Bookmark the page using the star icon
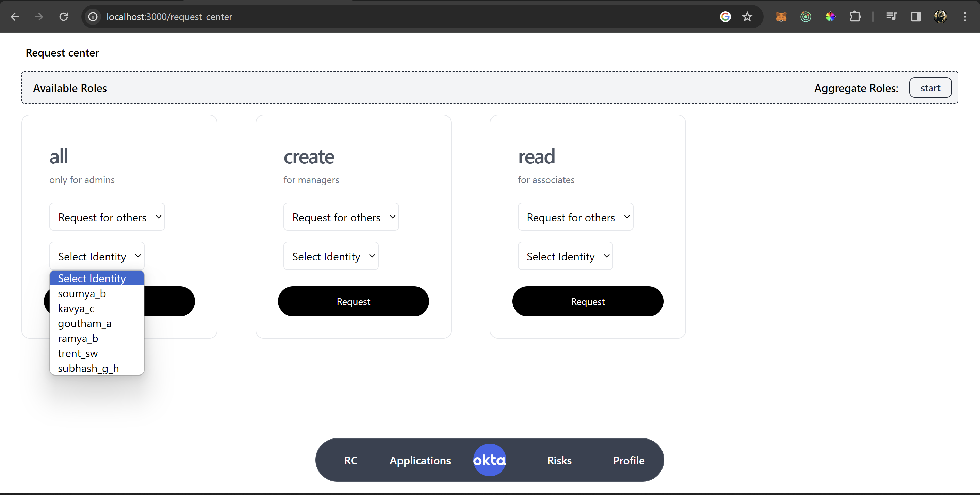Image resolution: width=980 pixels, height=495 pixels. [x=747, y=16]
